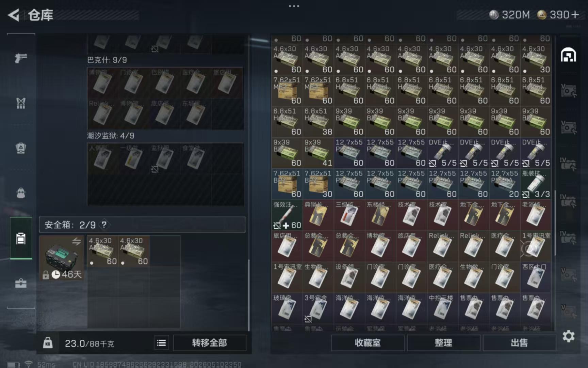Tap the KG weight icon

coord(48,342)
